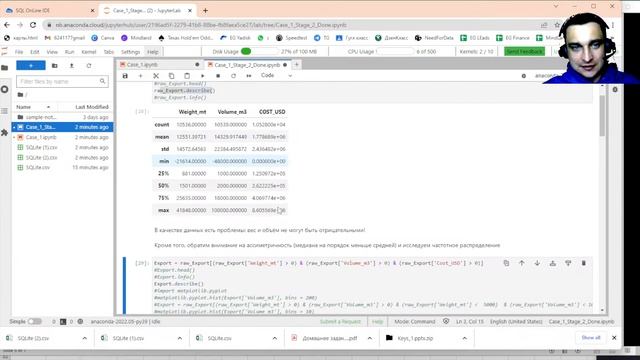
Task: Open the Edit menu
Action: click(35, 52)
